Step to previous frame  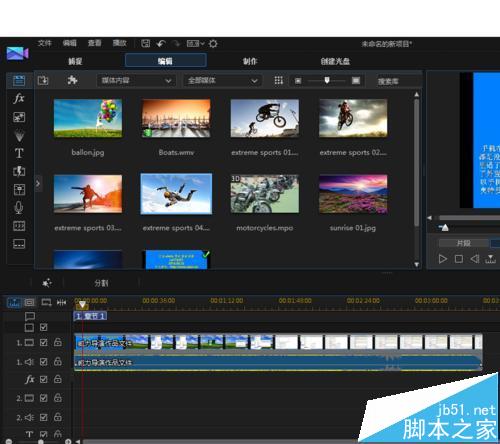475,259
